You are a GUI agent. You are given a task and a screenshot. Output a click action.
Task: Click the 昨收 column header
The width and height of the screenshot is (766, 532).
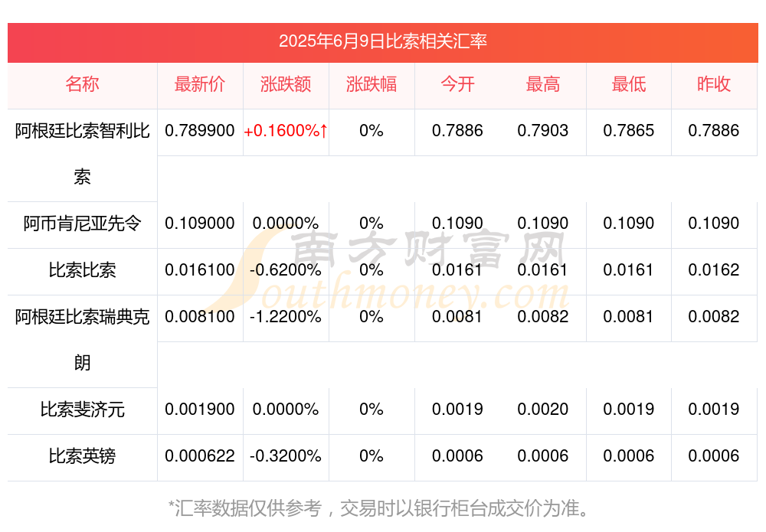pyautogui.click(x=713, y=84)
